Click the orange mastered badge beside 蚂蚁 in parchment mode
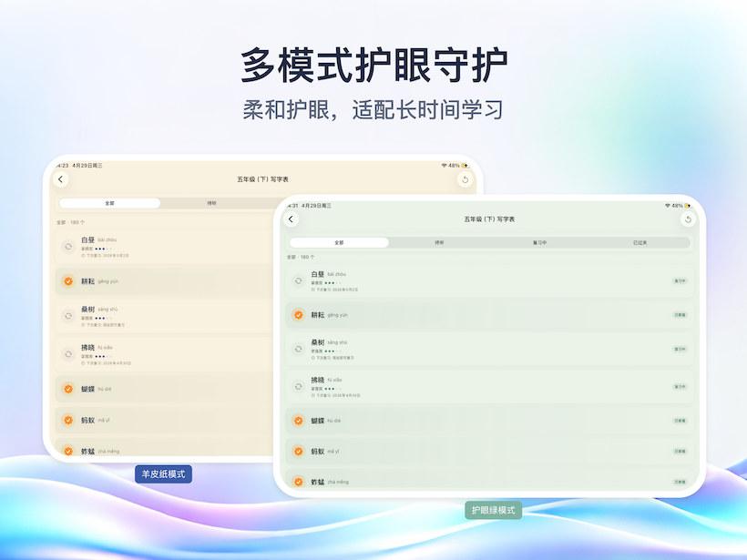 coord(68,420)
